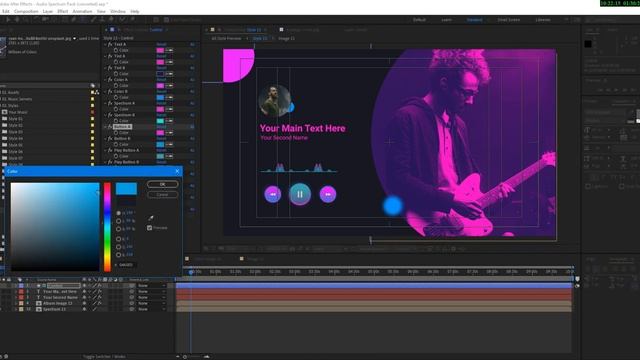
Task: Click stopwatch for Color A's Color property
Action: click(116, 86)
